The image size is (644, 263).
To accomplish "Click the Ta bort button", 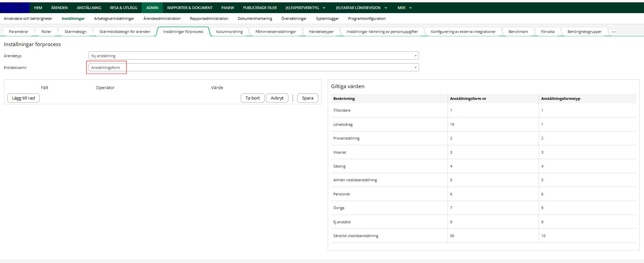I will tap(252, 98).
